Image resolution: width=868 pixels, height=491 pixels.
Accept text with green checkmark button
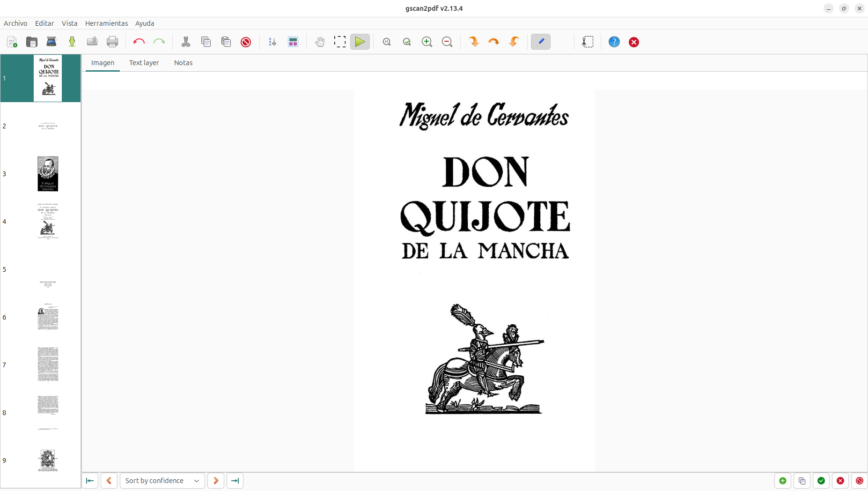point(821,481)
